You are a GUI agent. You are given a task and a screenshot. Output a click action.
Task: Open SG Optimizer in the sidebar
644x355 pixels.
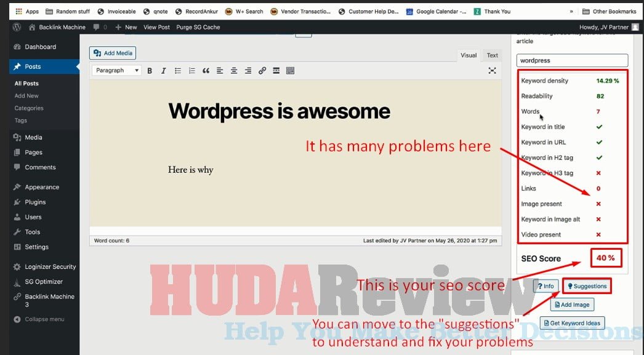[x=44, y=282]
